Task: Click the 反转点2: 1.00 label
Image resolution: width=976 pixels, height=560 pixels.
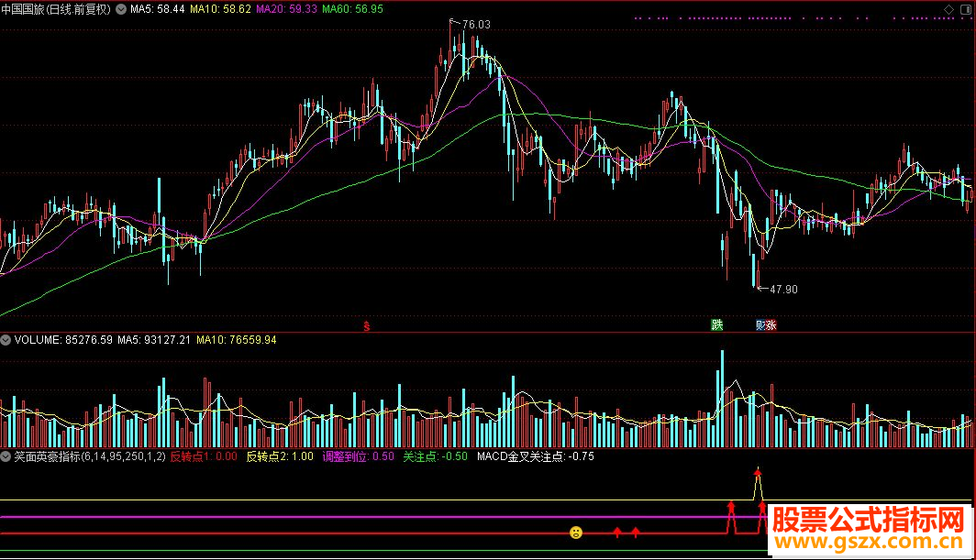Action: pyautogui.click(x=280, y=456)
